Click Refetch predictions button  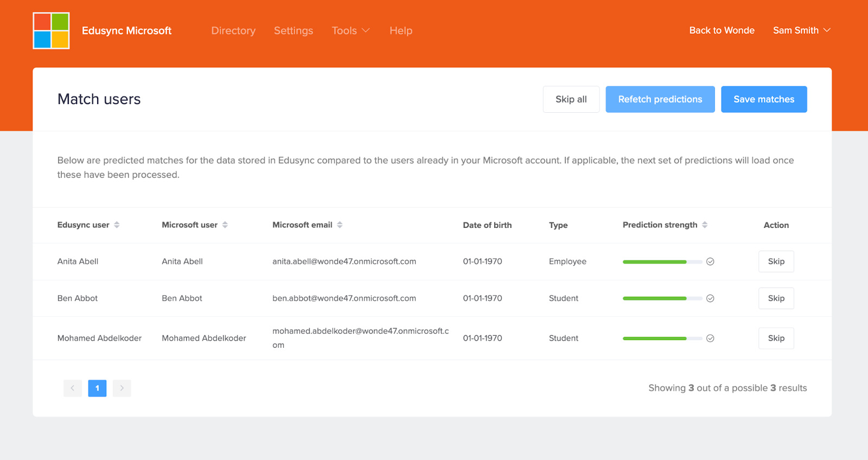(x=660, y=99)
